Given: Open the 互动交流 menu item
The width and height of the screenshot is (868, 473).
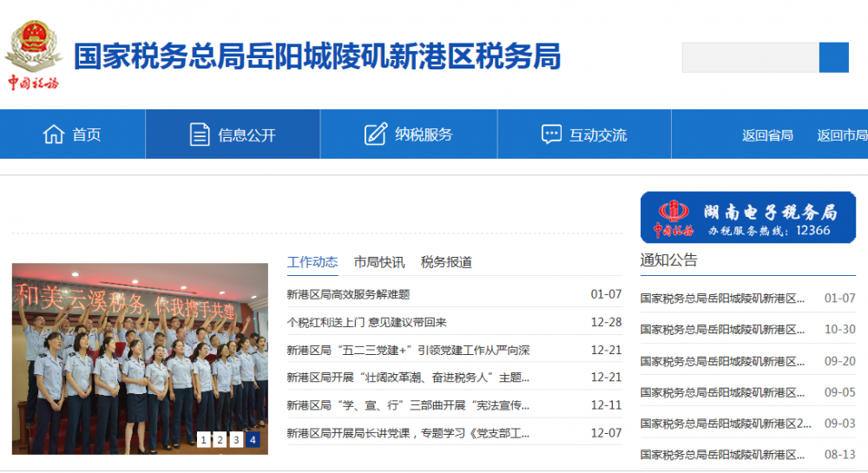Looking at the screenshot, I should (x=584, y=135).
